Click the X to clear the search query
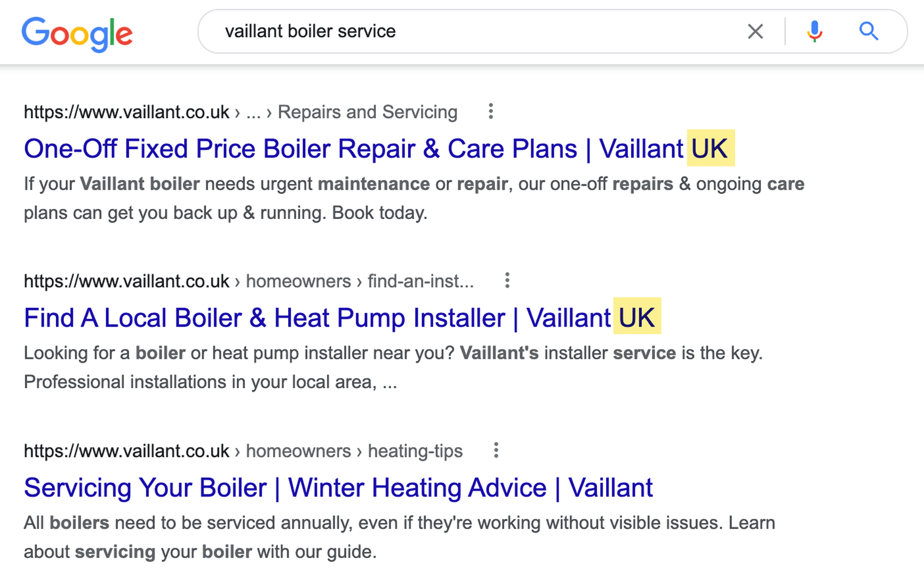 point(755,31)
